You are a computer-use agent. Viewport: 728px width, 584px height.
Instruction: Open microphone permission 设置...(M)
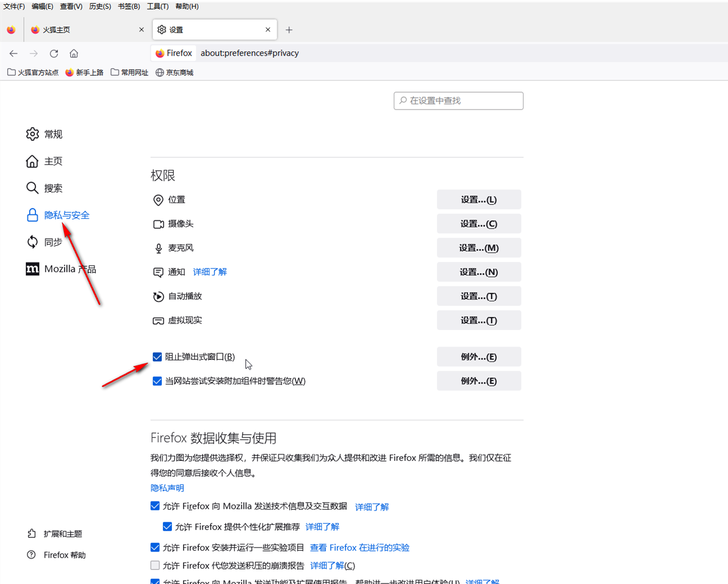[x=479, y=248]
